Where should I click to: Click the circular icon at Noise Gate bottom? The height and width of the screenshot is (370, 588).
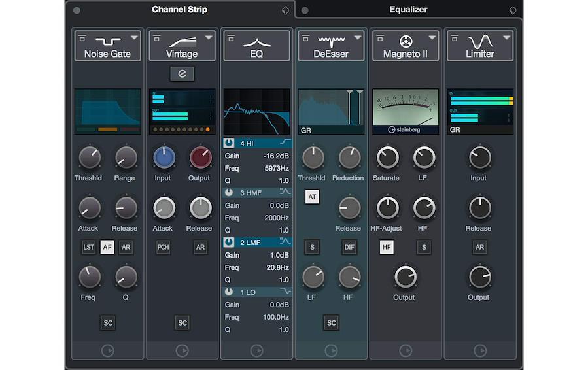tap(107, 351)
